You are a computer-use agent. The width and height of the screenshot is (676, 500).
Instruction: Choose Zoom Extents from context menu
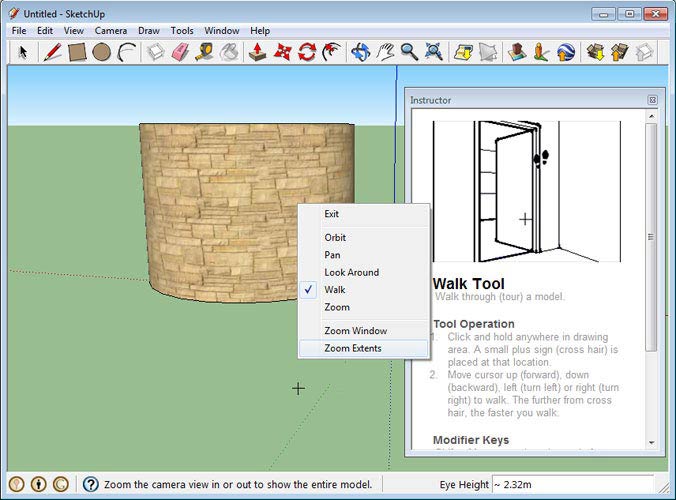tap(352, 348)
